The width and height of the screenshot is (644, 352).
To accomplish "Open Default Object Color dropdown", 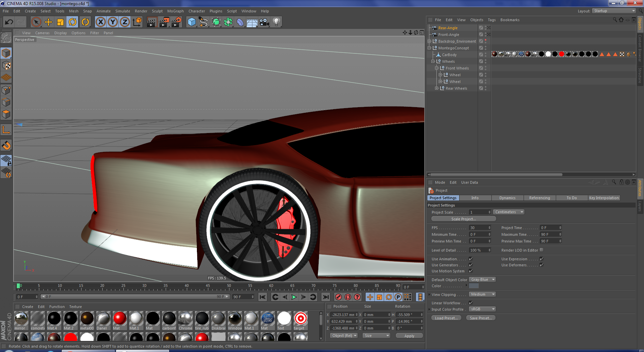I will (x=482, y=279).
